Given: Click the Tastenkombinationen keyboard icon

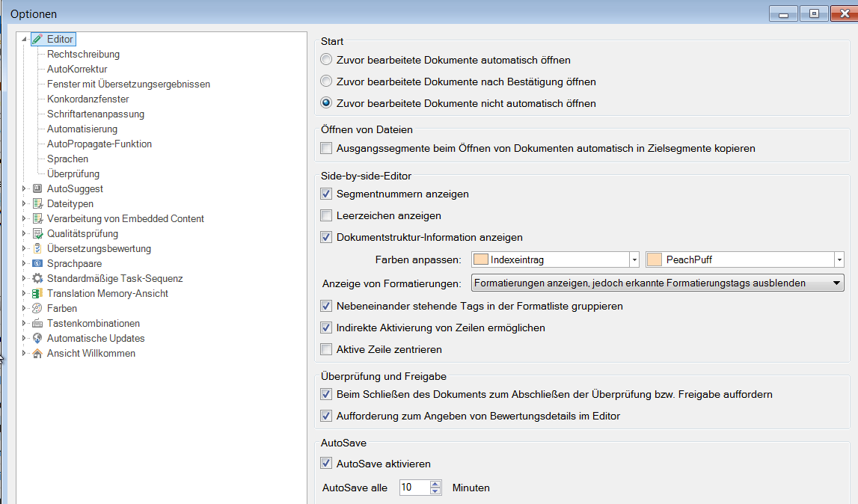Looking at the screenshot, I should click(x=37, y=324).
